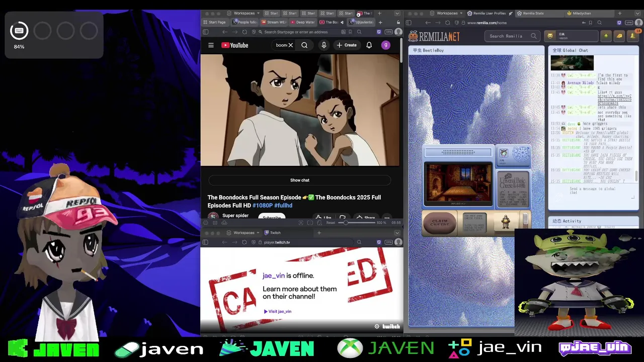
Task: Click Global Chat panel scrollbar
Action: point(636,176)
